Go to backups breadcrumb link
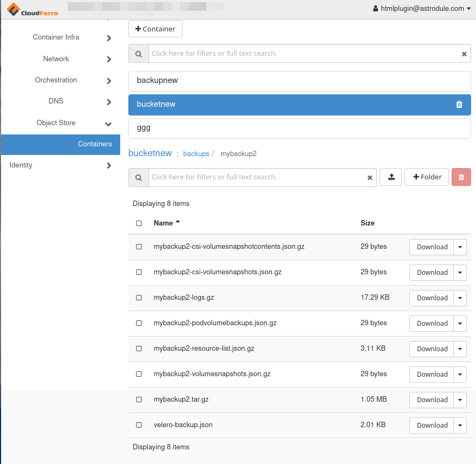This screenshot has width=476, height=464. [x=196, y=154]
